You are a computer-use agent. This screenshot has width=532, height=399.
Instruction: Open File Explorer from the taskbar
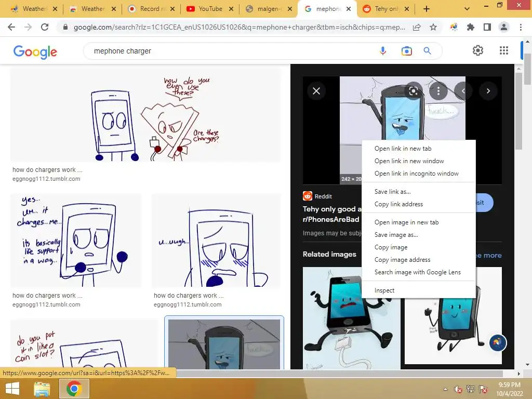(x=42, y=389)
